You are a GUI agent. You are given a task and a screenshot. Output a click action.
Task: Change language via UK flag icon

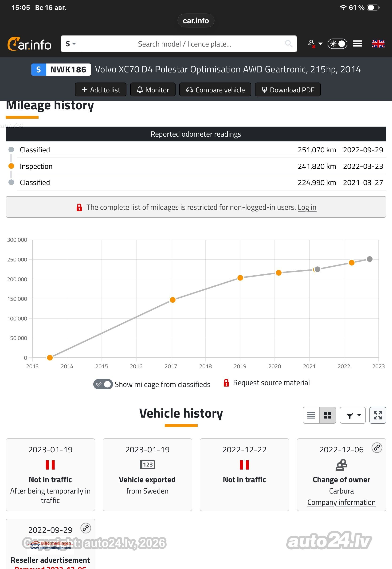click(378, 44)
